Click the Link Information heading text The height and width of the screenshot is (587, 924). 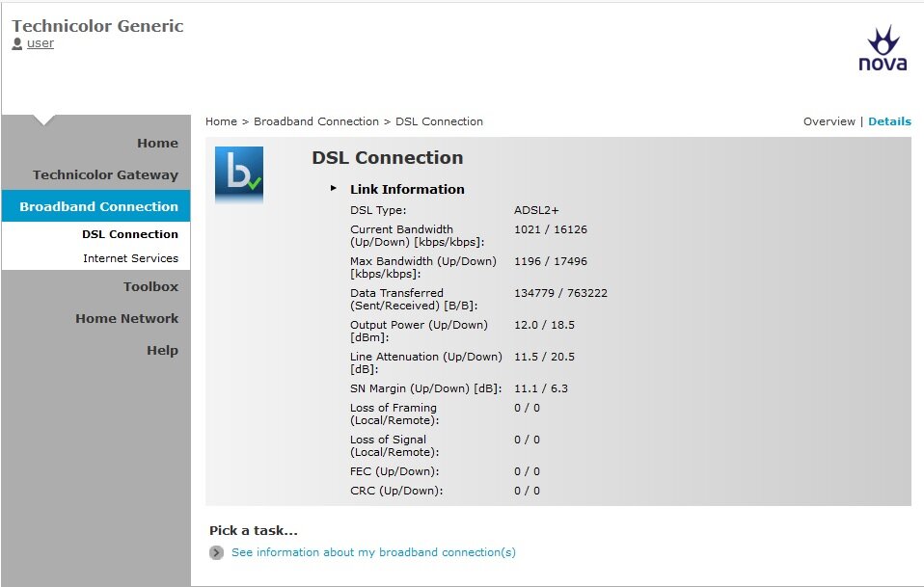click(407, 189)
